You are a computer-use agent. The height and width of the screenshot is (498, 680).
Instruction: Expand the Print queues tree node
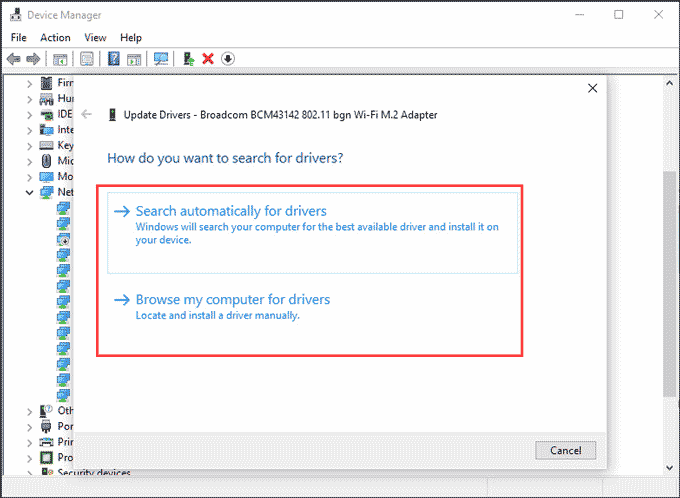[x=29, y=443]
